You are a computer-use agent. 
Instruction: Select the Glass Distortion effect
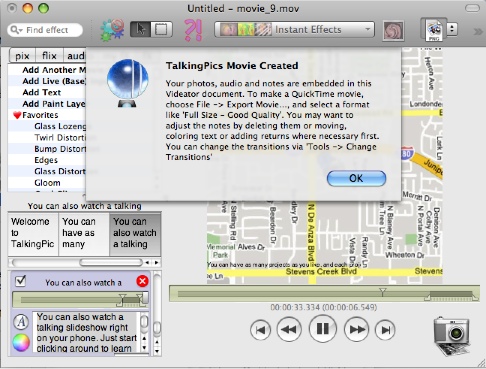coord(47,172)
